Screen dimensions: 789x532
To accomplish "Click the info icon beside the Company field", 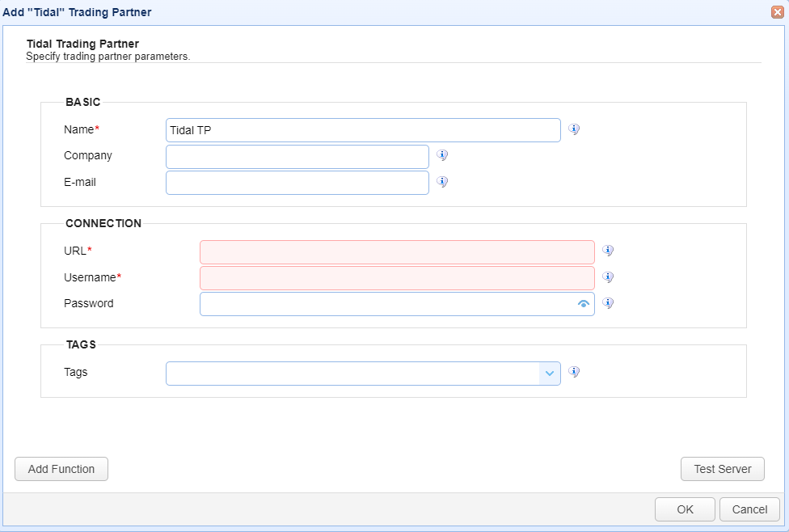I will pos(442,155).
